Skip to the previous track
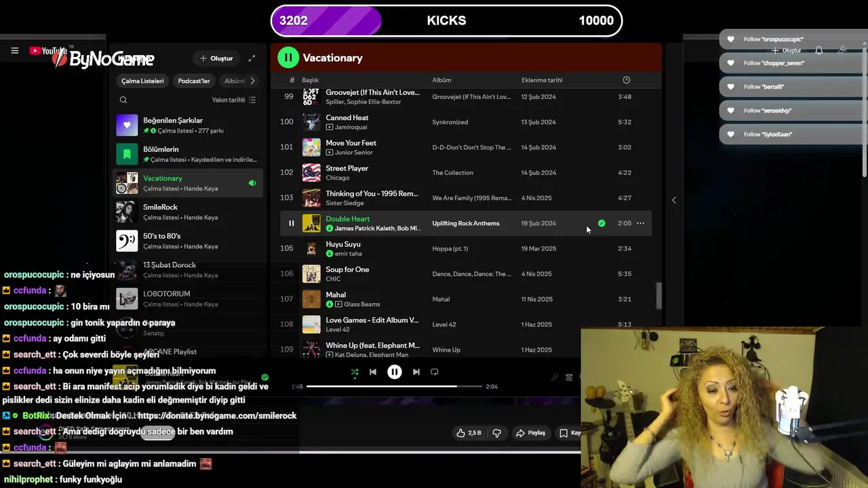Image resolution: width=868 pixels, height=488 pixels. 373,371
